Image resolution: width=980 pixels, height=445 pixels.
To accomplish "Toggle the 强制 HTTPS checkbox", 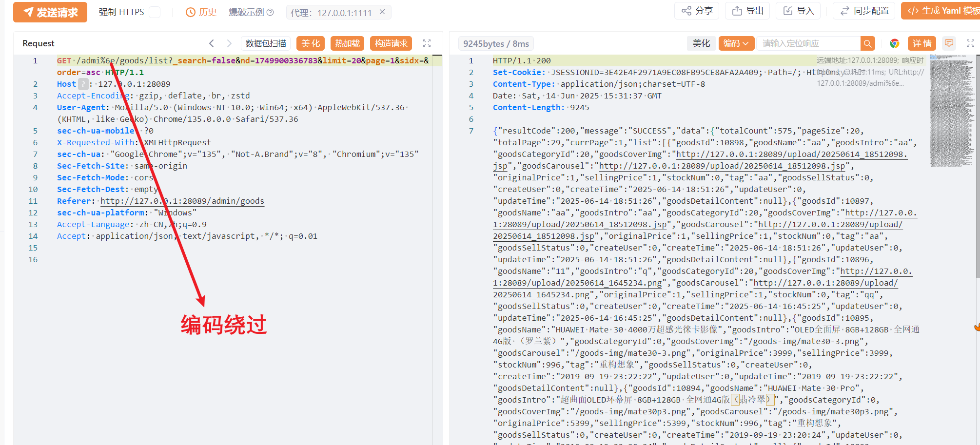I will tap(155, 12).
